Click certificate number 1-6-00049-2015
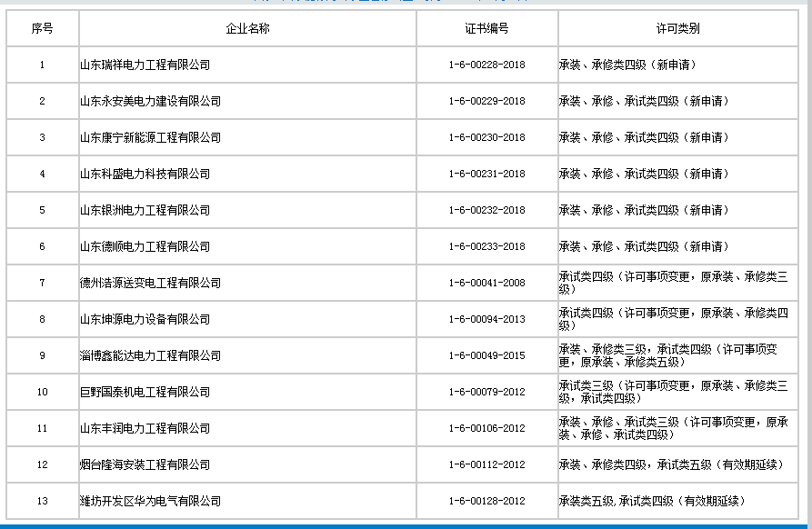The height and width of the screenshot is (529, 812). 486,355
